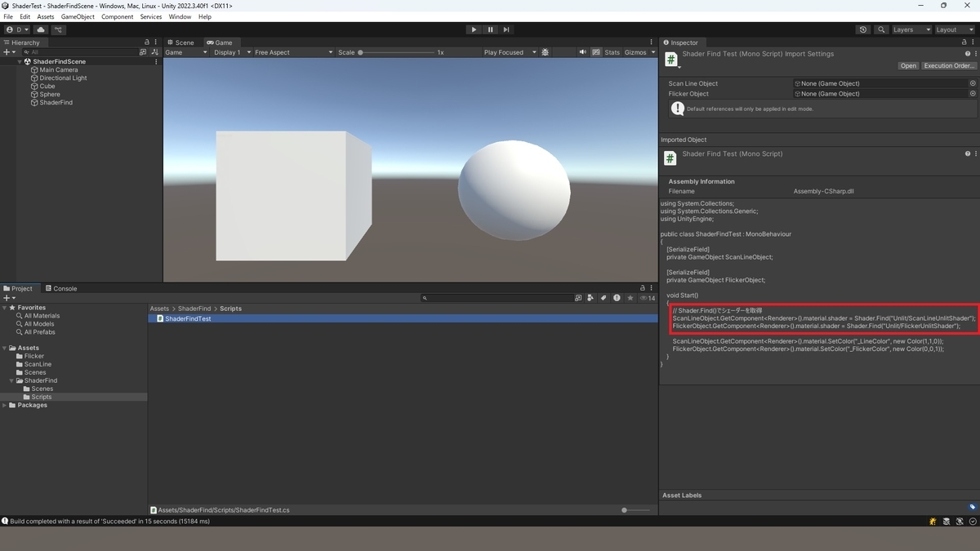The height and width of the screenshot is (551, 980).
Task: Lock the Inspector with the padlock icon
Action: pos(964,42)
